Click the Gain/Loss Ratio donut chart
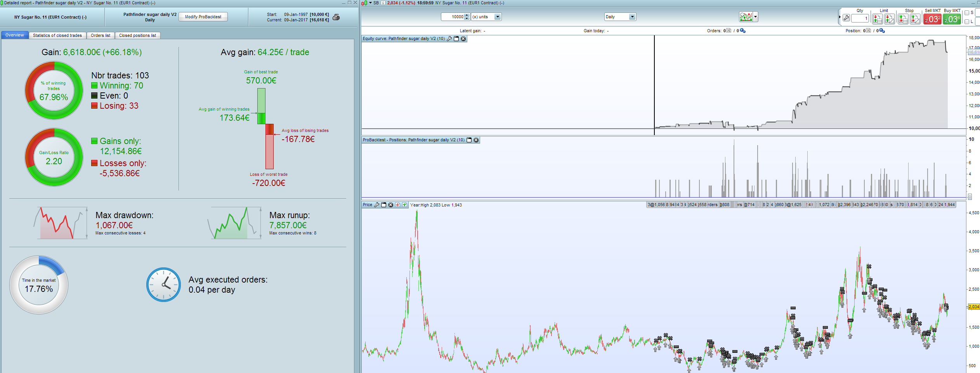The height and width of the screenshot is (373, 980). click(54, 157)
